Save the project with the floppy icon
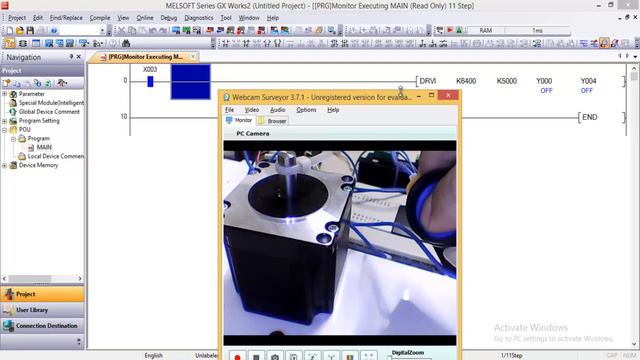The height and width of the screenshot is (360, 640). 30,31
